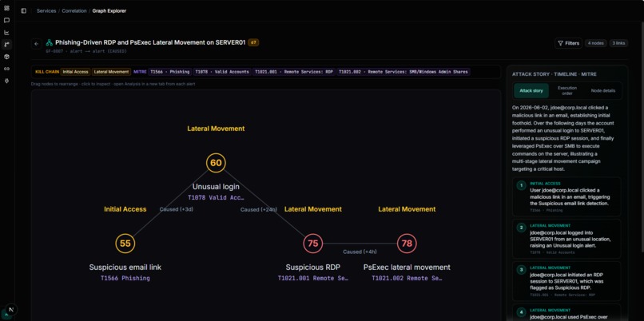Click the Unusual login node label

click(216, 187)
